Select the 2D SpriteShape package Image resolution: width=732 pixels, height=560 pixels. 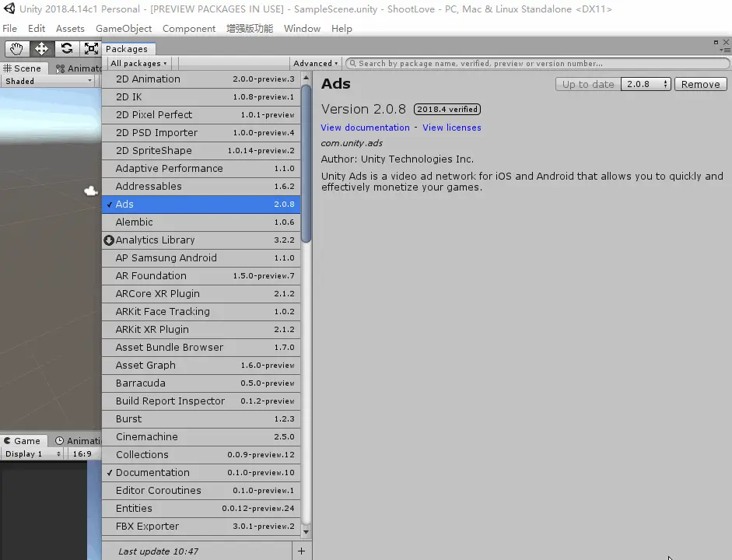click(x=201, y=151)
